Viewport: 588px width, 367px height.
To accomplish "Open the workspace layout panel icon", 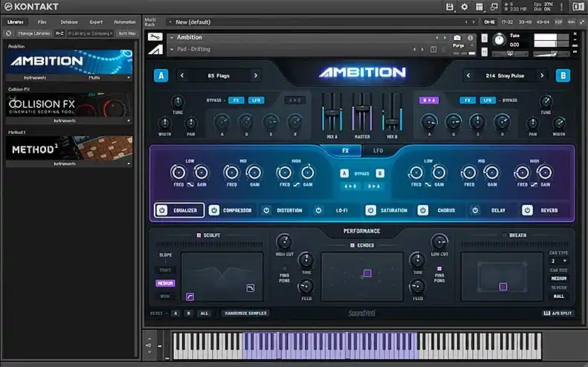I will (x=479, y=7).
